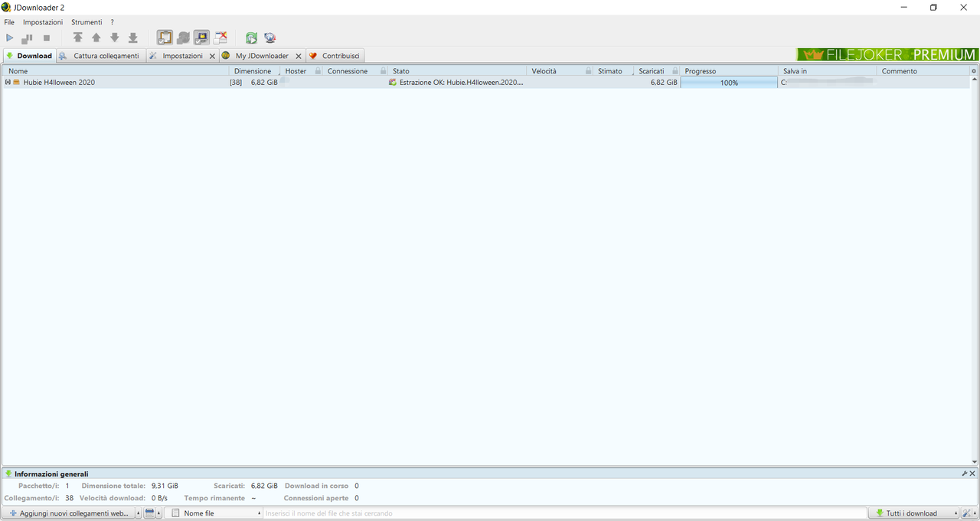
Task: Toggle lock on the Hoster column
Action: 318,71
